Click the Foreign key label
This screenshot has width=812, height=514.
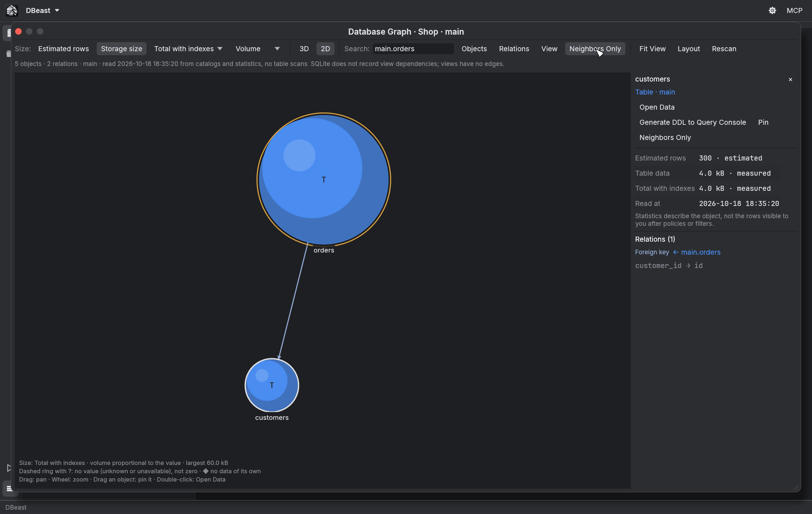pos(652,252)
